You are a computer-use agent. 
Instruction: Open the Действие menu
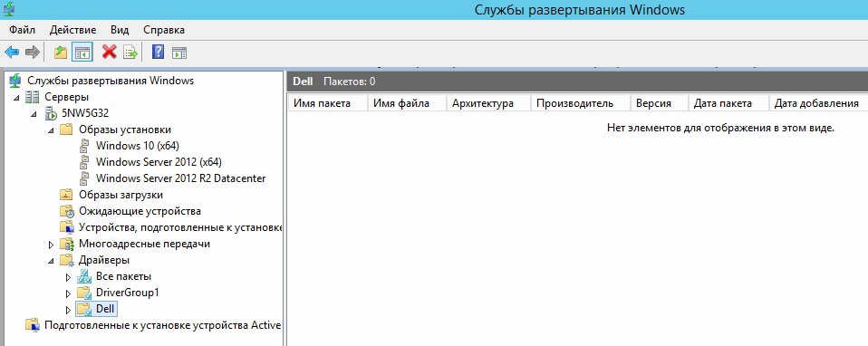click(72, 30)
